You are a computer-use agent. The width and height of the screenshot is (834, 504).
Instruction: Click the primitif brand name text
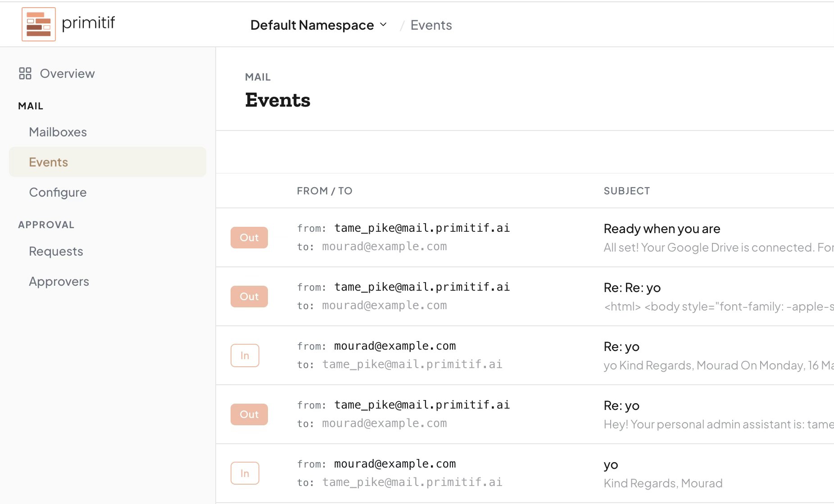pyautogui.click(x=88, y=23)
